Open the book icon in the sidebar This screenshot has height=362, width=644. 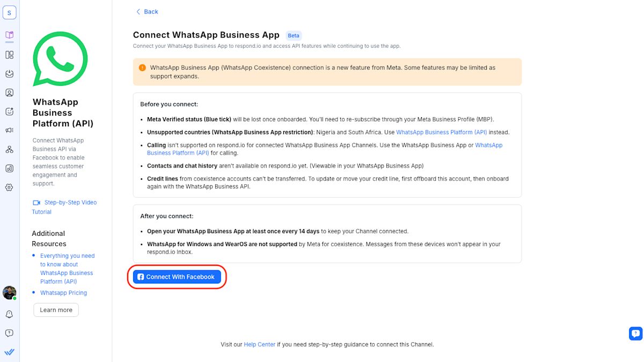(x=9, y=35)
